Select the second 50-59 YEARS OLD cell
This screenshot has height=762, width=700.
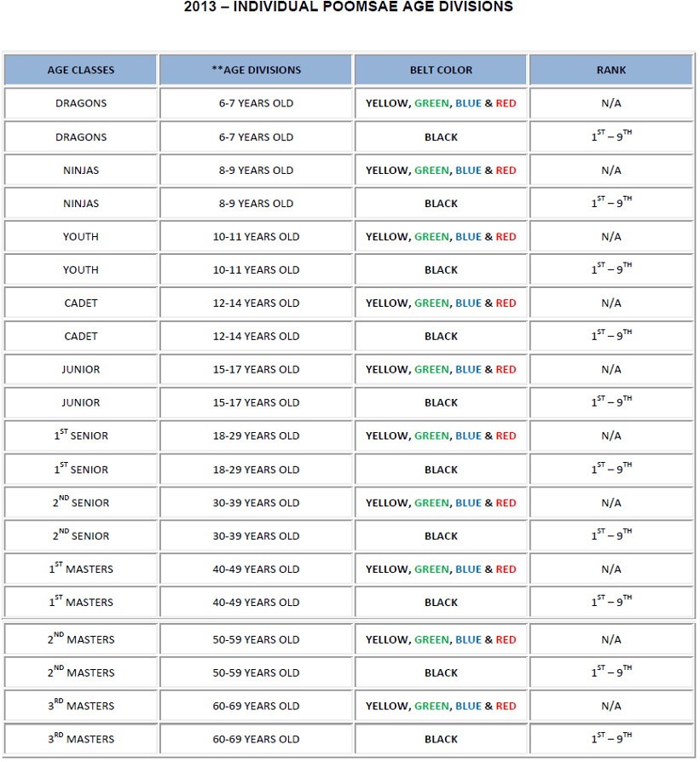point(256,673)
